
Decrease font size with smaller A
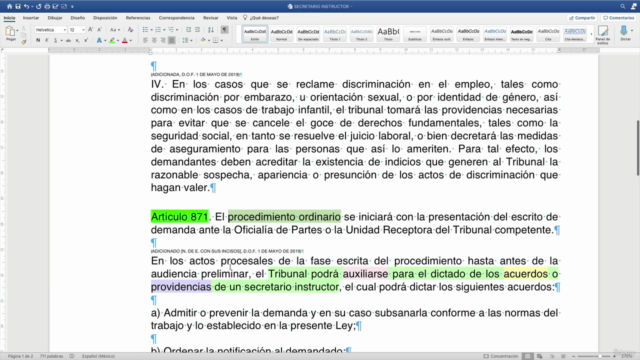[x=99, y=30]
